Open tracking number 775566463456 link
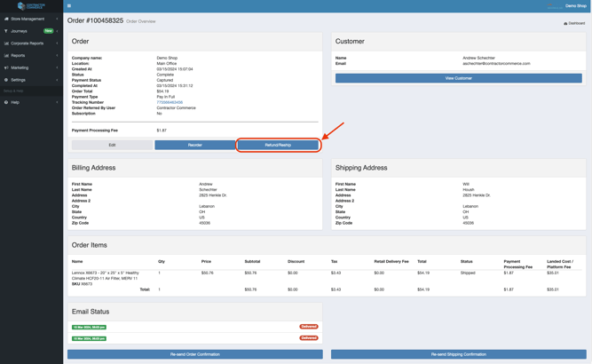The width and height of the screenshot is (592, 364). [170, 102]
